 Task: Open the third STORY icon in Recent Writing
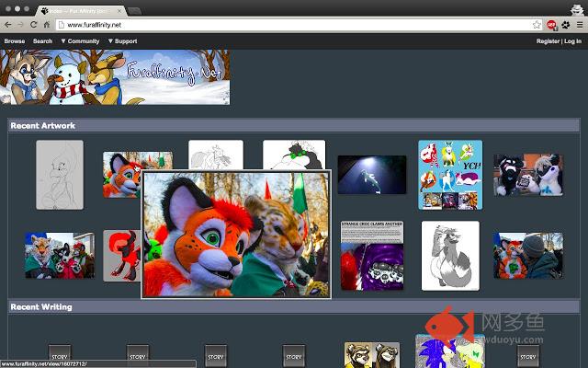pyautogui.click(x=216, y=356)
